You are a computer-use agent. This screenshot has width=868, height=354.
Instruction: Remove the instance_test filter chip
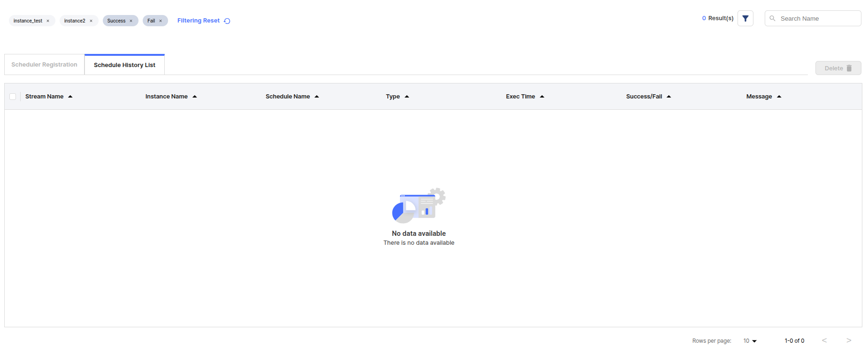tap(48, 21)
